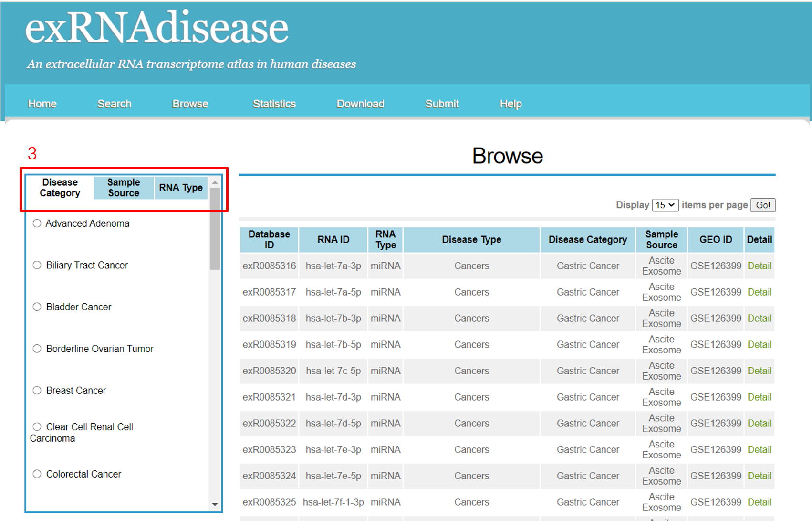This screenshot has width=812, height=521.
Task: Select Bladder Cancer radio option
Action: [x=37, y=307]
